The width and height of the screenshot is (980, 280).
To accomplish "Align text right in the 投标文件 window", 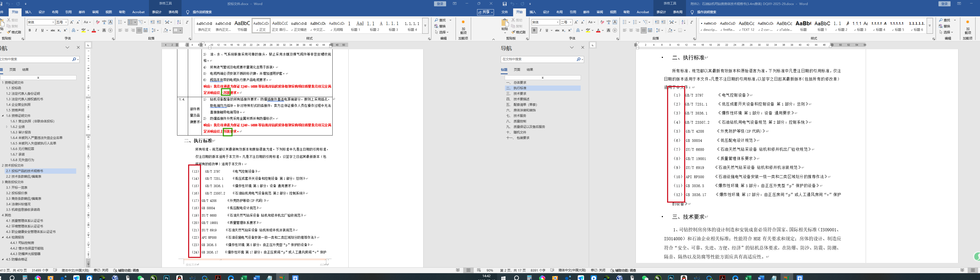I will coord(133,31).
